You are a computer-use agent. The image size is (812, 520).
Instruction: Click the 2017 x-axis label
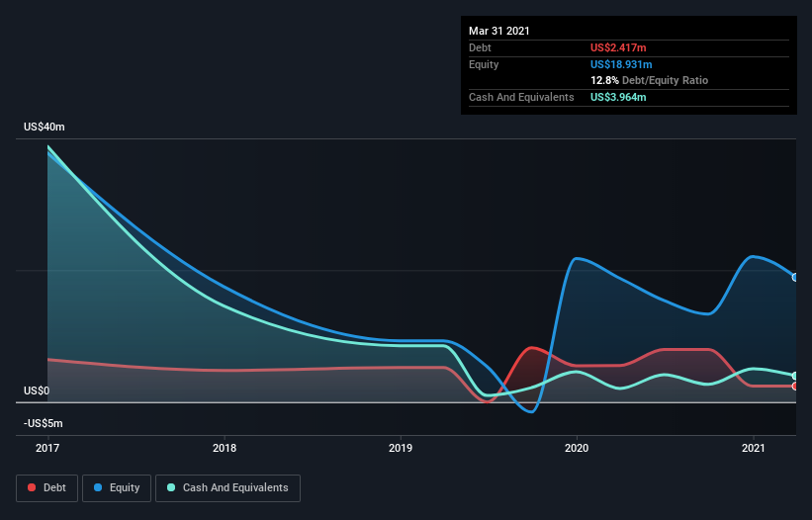(x=47, y=448)
